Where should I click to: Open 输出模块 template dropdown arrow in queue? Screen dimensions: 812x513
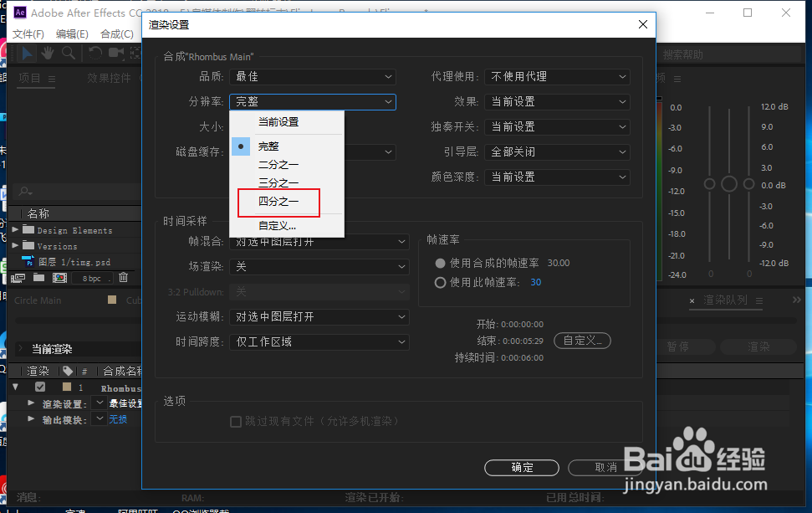click(100, 418)
